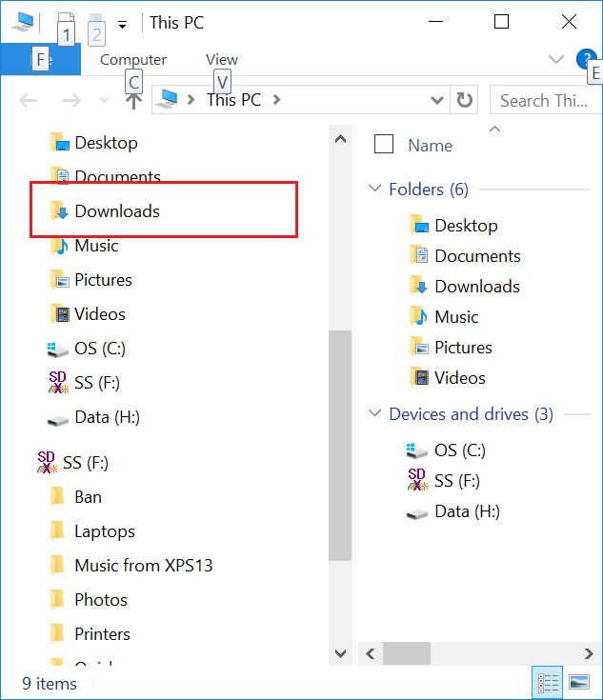Click the This PC system icon in title bar
Screen dimensions: 603x700
click(x=22, y=21)
